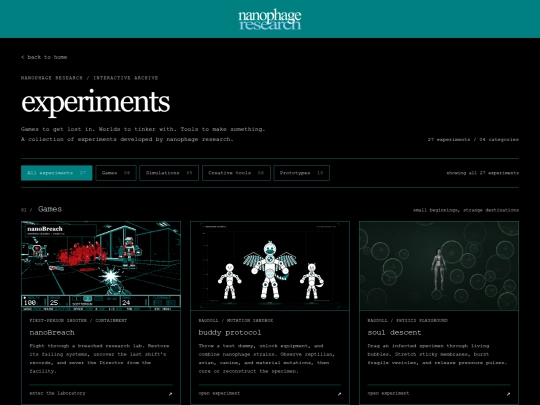Select the All experiments filter tab
Image resolution: width=540 pixels, height=405 pixels.
click(56, 173)
